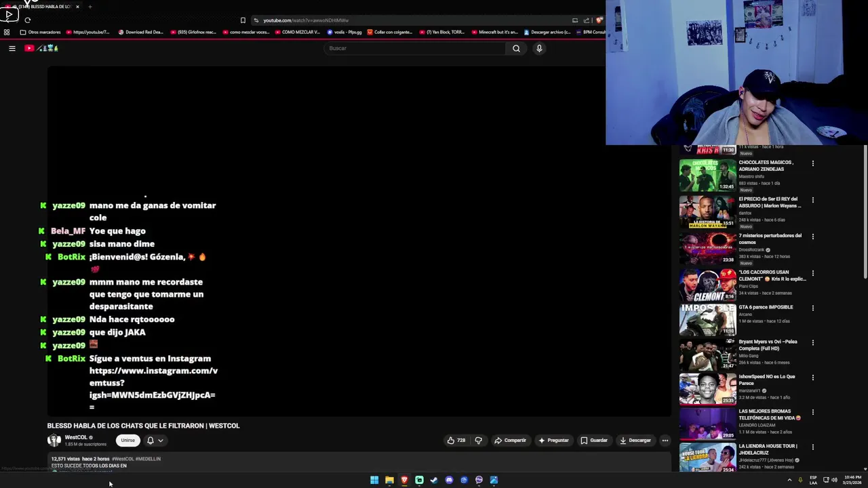Image resolution: width=868 pixels, height=488 pixels.
Task: Open the WestCOL channel name link
Action: (x=76, y=438)
